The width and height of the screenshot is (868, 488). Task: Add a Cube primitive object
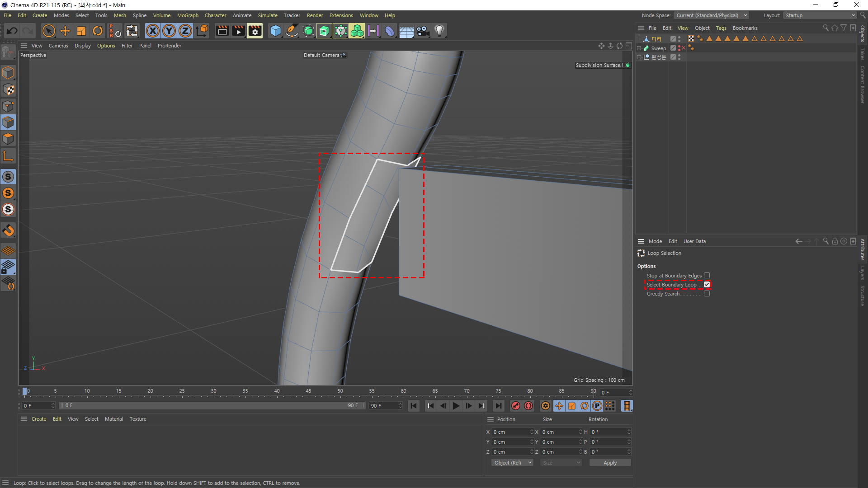pyautogui.click(x=275, y=31)
